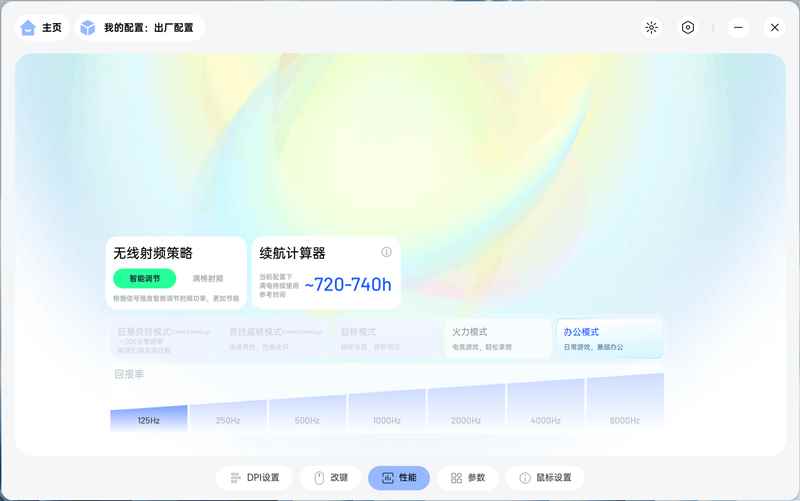Screen dimensions: 800x501
Task: Open 我的配置:出厂配置 profile selector
Action: point(139,28)
